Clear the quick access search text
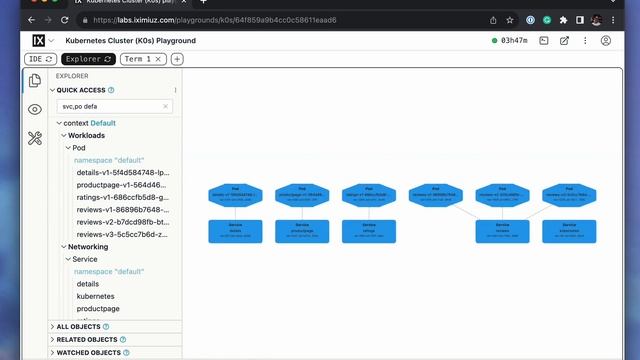This screenshot has height=360, width=640. point(165,106)
